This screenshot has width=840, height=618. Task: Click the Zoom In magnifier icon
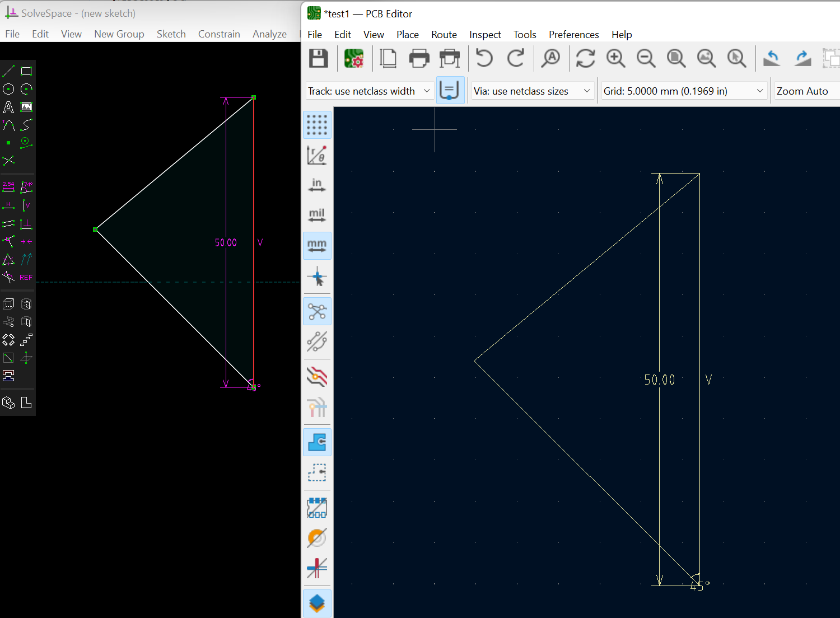pyautogui.click(x=615, y=58)
